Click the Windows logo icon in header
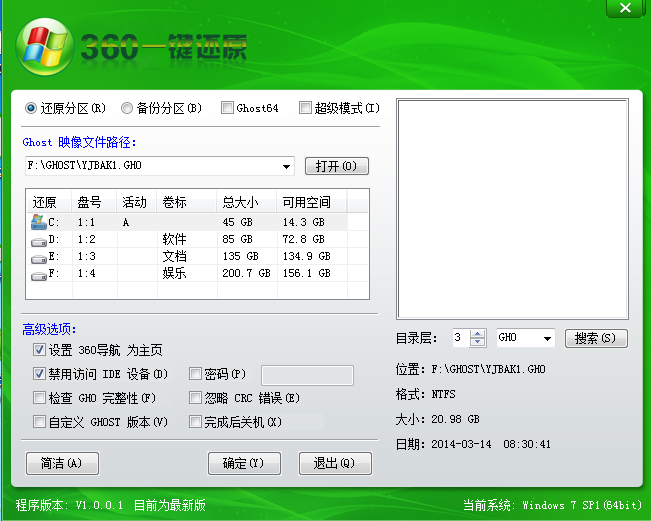This screenshot has width=651, height=521. 42,44
